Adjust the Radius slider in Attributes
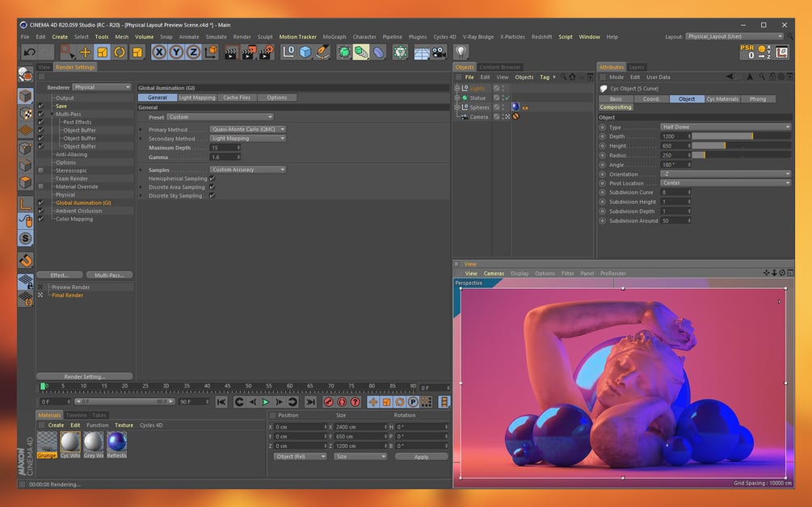The width and height of the screenshot is (812, 507). pos(742,155)
